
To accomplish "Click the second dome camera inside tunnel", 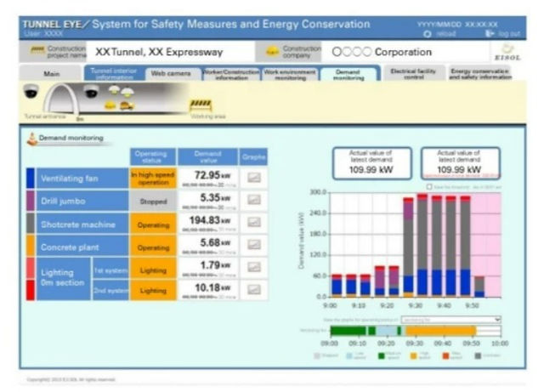I will coord(91,91).
